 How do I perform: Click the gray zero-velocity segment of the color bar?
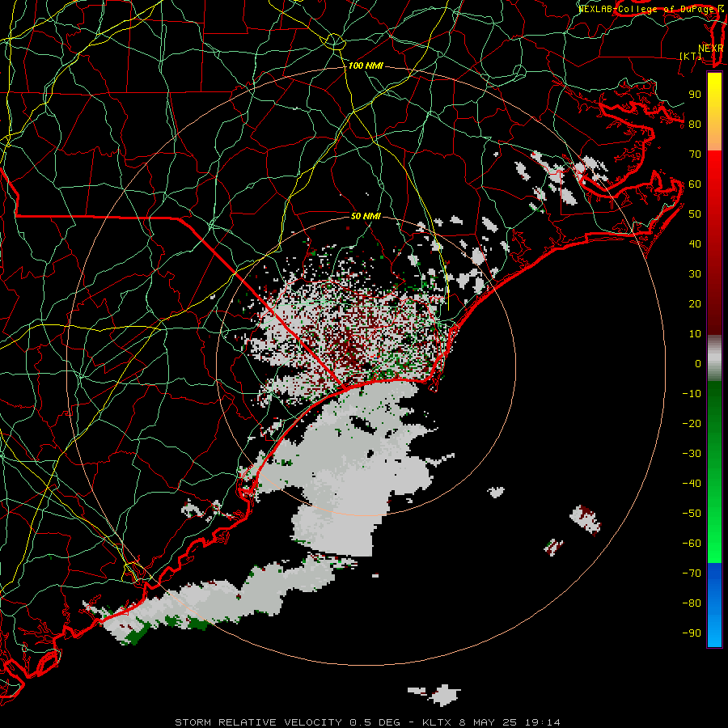pos(714,358)
